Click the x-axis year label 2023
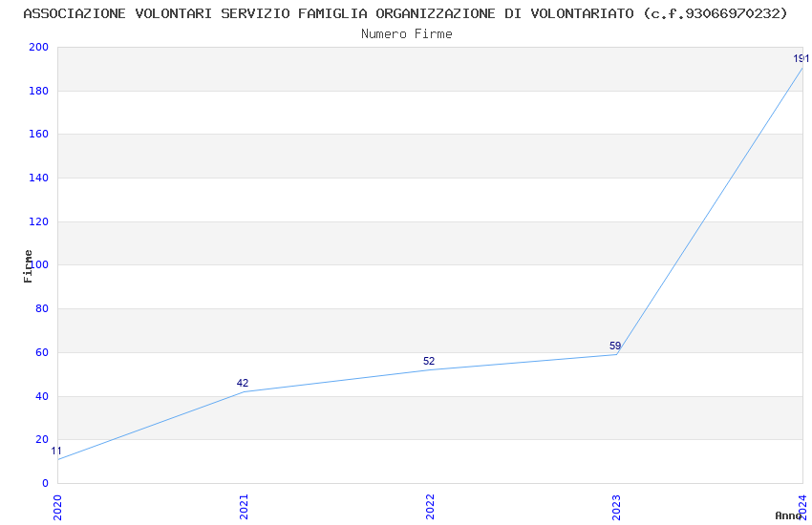The height and width of the screenshot is (525, 812). (616, 508)
